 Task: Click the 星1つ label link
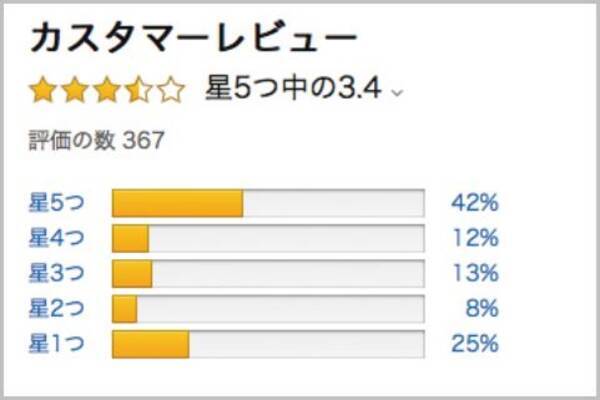tap(57, 344)
